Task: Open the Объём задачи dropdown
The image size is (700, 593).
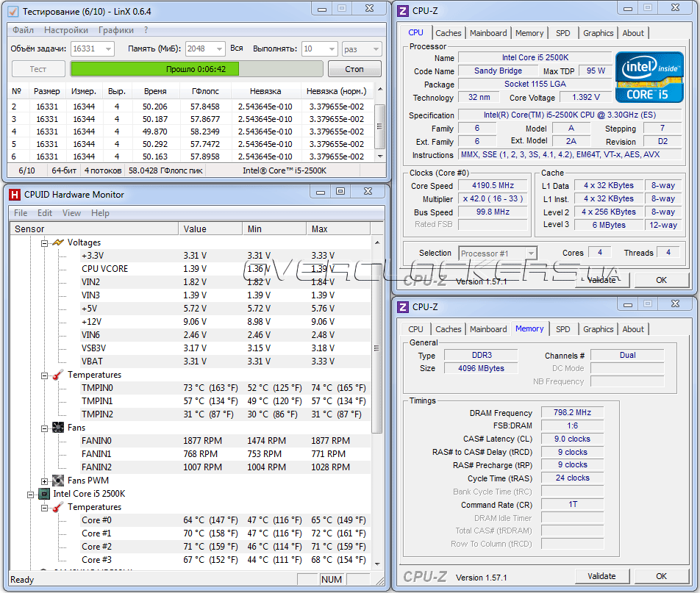Action: [109, 48]
